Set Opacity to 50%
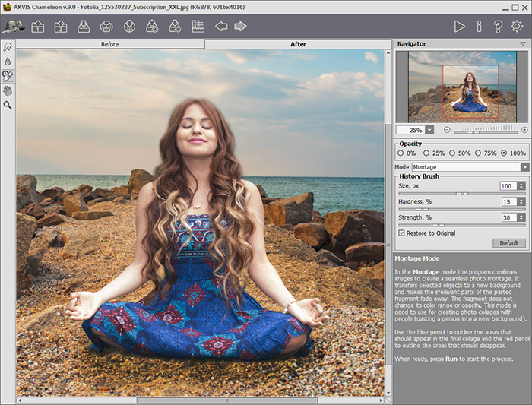This screenshot has height=405, width=532. pyautogui.click(x=452, y=153)
